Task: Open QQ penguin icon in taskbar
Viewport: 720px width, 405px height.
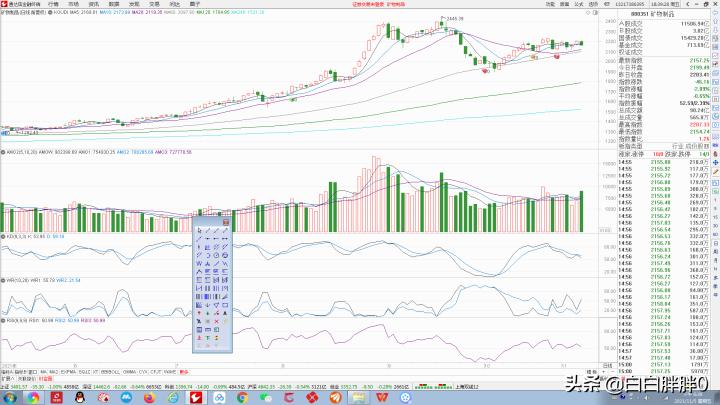Action: click(x=79, y=397)
